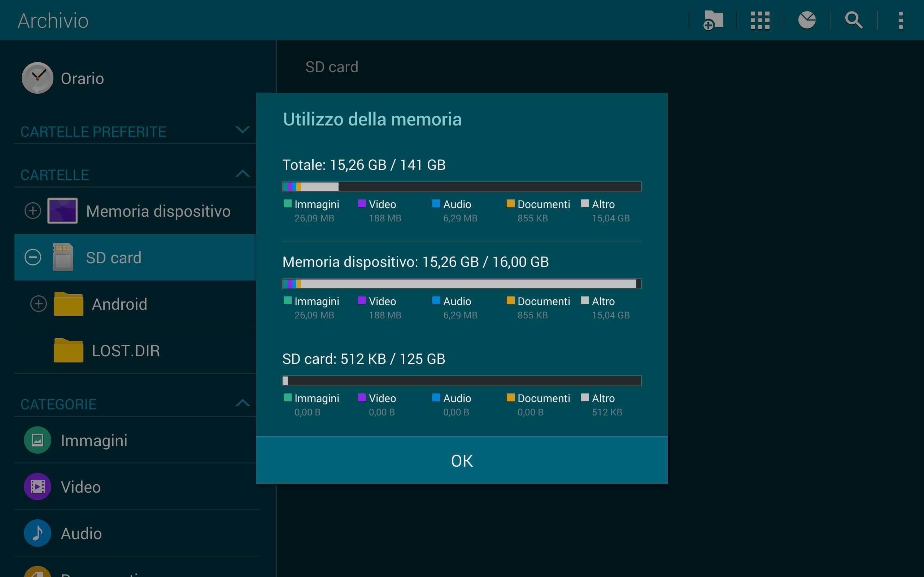Collapse the CARTELLE section chevron
924x577 pixels.
coord(243,173)
